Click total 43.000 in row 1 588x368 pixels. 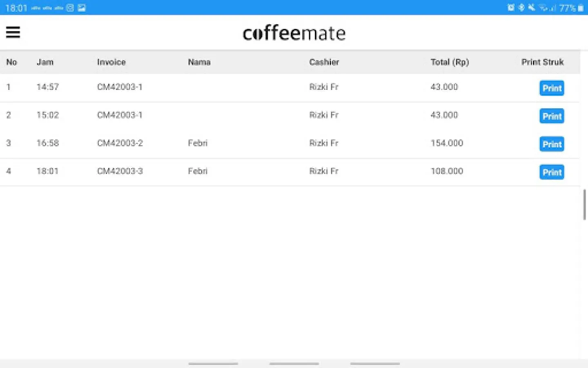tap(444, 87)
